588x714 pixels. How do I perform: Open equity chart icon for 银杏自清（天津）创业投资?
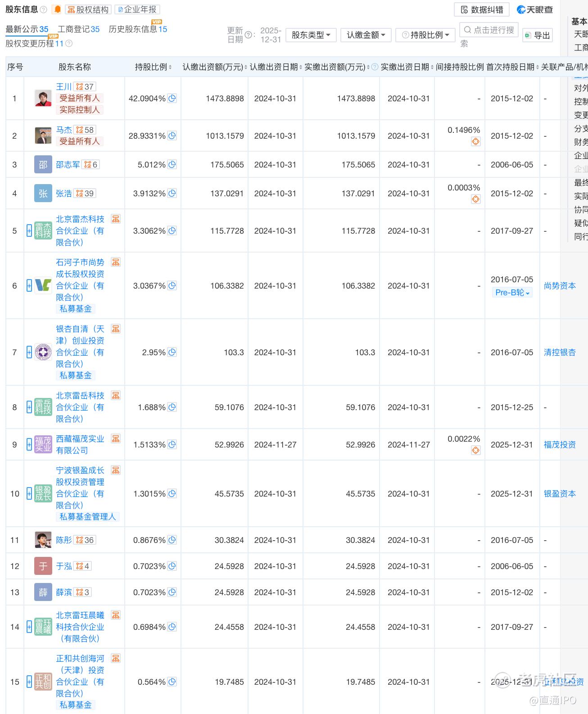click(116, 329)
